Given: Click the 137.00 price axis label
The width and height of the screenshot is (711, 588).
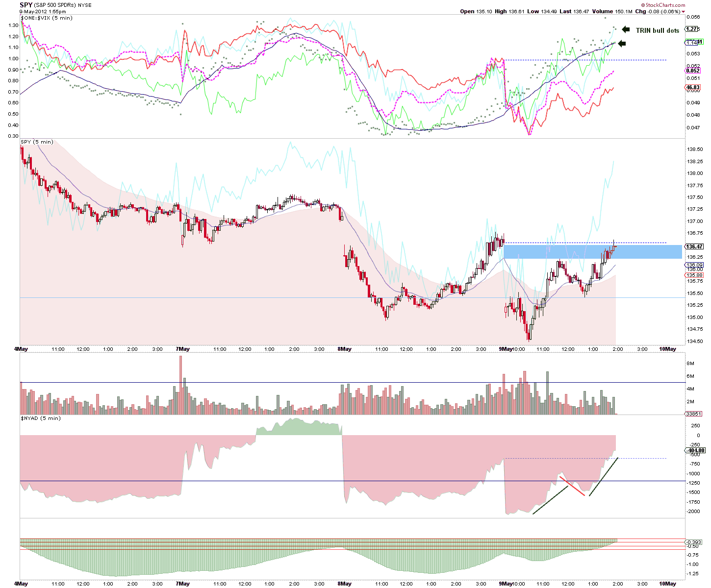Looking at the screenshot, I should coord(694,221).
